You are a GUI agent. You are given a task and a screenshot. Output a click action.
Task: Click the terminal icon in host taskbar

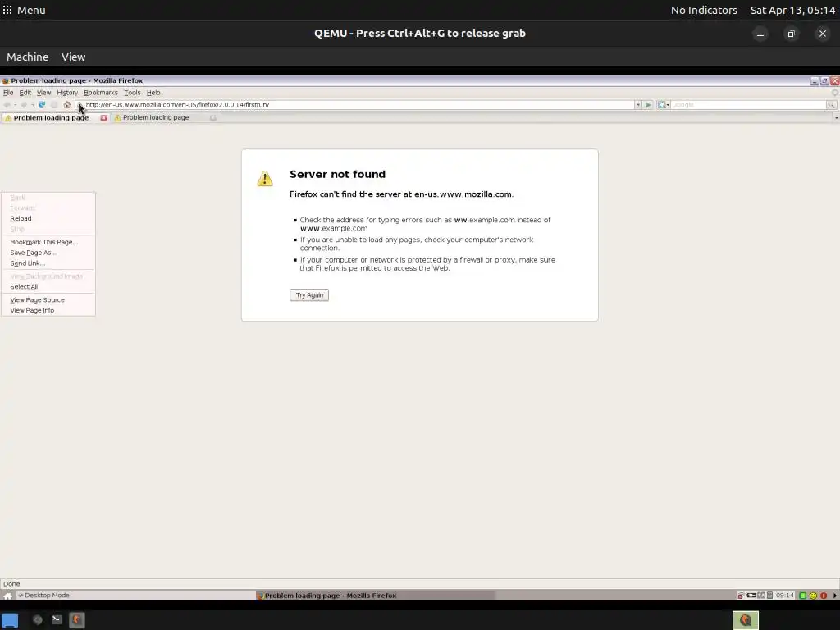click(x=57, y=620)
